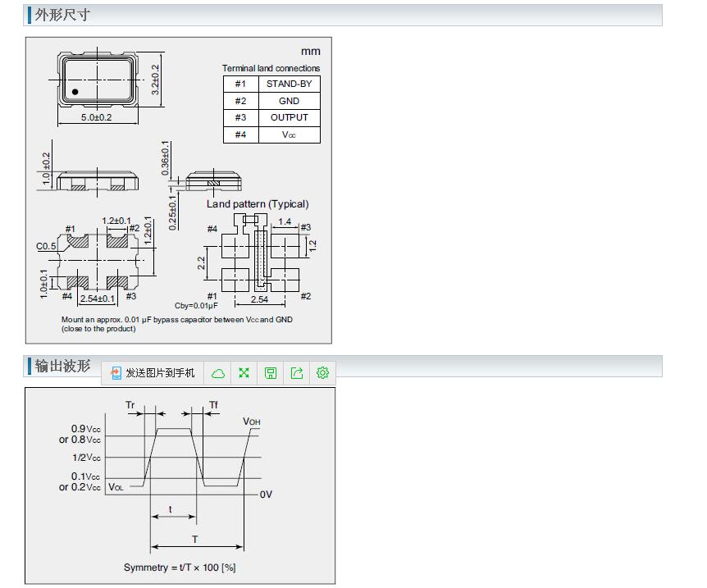Image resolution: width=707 pixels, height=588 pixels.
Task: Click the output waveform diagram image
Action: (x=180, y=485)
